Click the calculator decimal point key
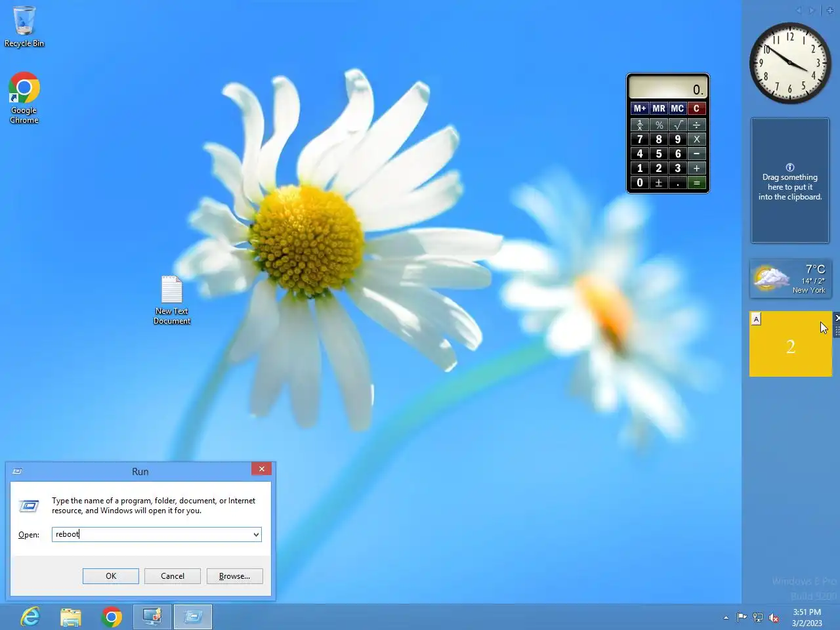This screenshot has height=630, width=840. point(677,182)
